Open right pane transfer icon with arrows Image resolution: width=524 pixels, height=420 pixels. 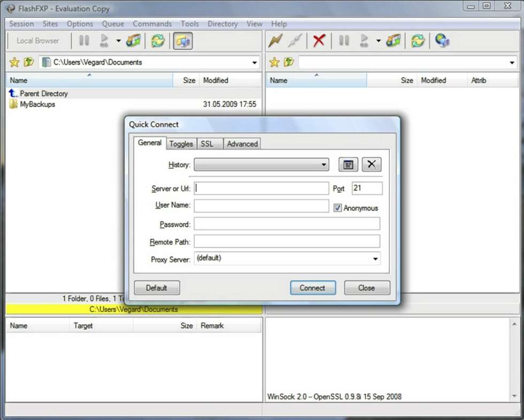pos(394,41)
